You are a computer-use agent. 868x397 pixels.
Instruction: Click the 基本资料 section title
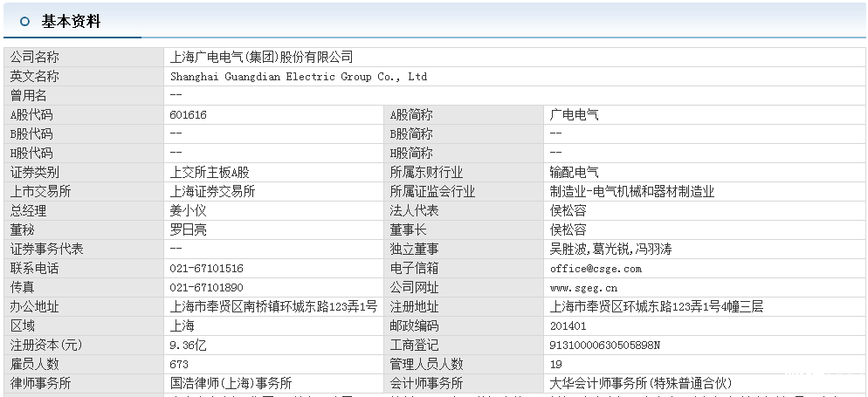coord(71,22)
